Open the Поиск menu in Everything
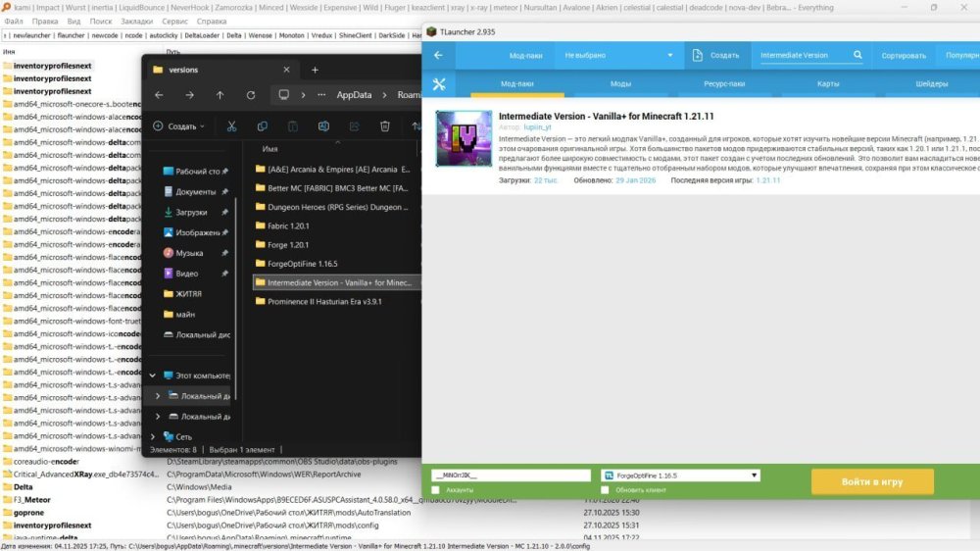Image resolution: width=980 pixels, height=551 pixels. click(101, 22)
